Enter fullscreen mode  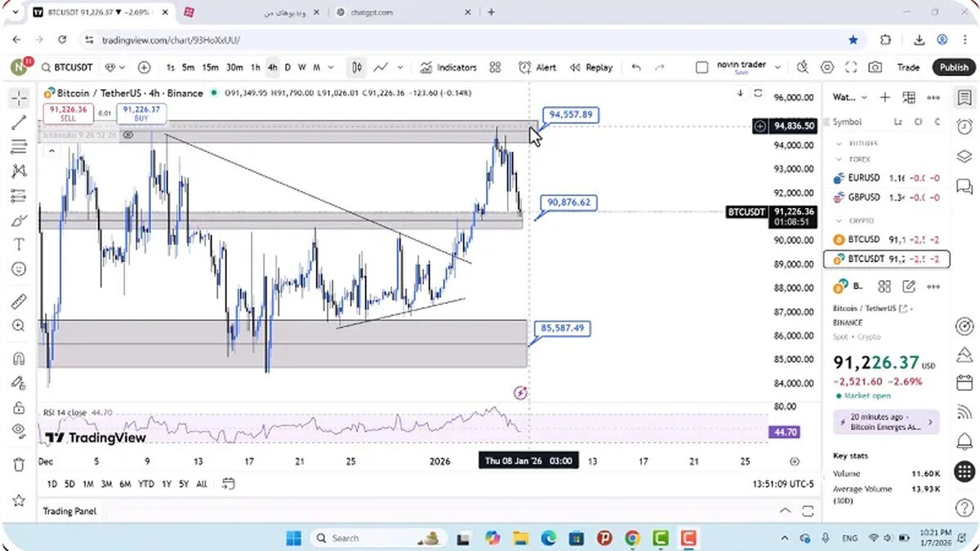(851, 68)
